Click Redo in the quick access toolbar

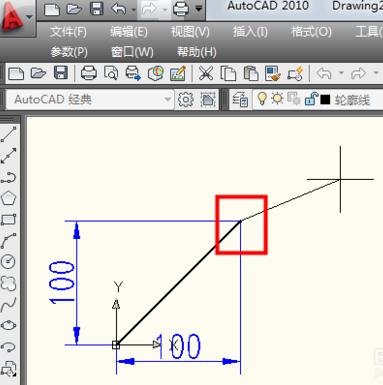pyautogui.click(x=149, y=9)
